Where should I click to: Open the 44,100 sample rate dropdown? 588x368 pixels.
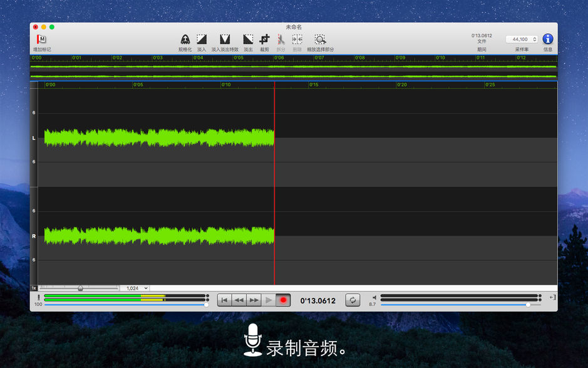pyautogui.click(x=522, y=39)
